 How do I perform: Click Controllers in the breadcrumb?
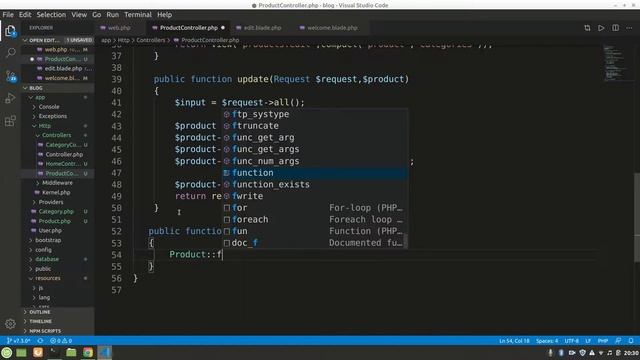[x=151, y=40]
